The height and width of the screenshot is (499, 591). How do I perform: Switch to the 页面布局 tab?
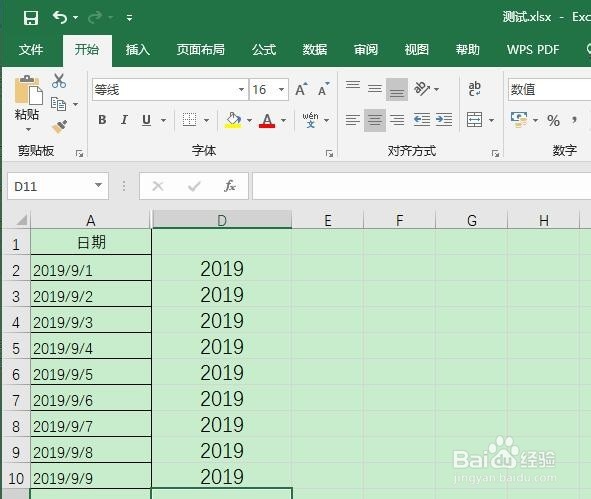(x=201, y=49)
